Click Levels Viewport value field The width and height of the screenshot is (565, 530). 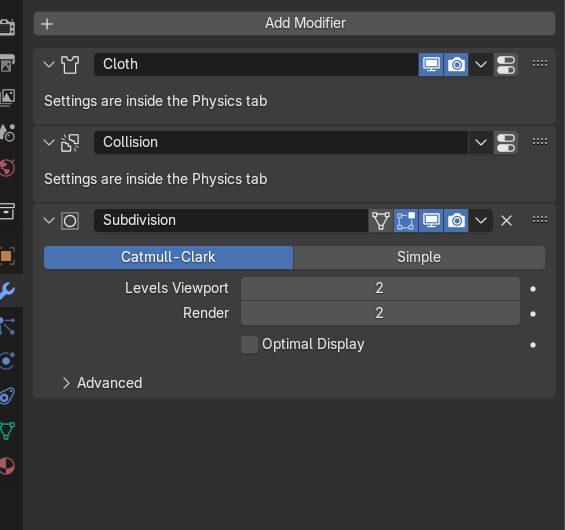(x=380, y=289)
